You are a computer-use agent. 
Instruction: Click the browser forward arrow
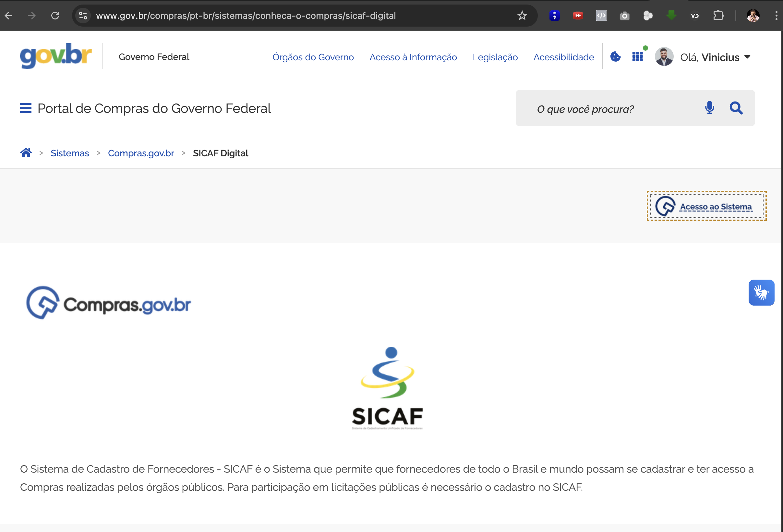tap(32, 16)
